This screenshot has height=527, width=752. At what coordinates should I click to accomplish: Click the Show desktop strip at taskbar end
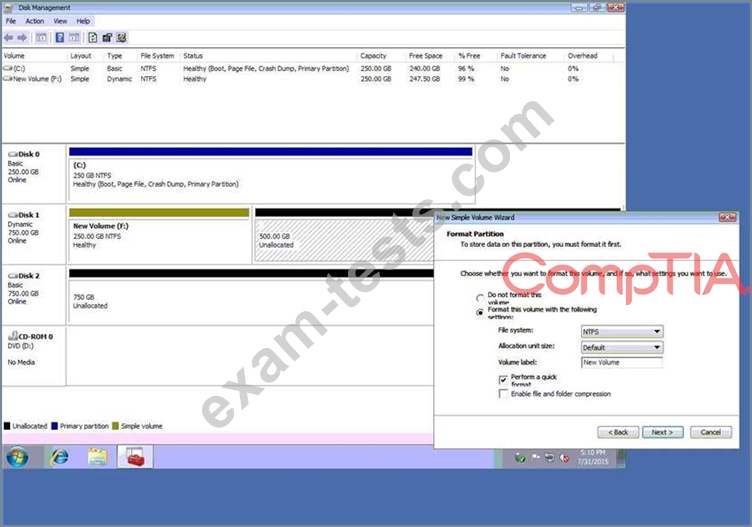click(621, 457)
